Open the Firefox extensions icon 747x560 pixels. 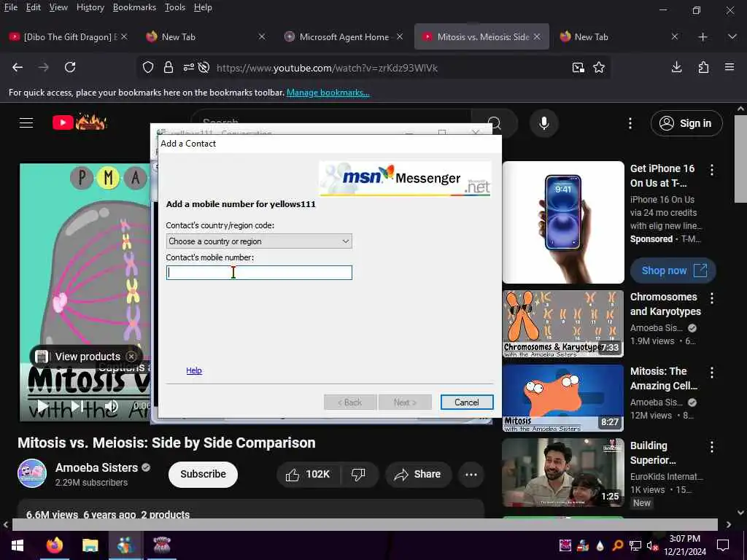pos(703,68)
